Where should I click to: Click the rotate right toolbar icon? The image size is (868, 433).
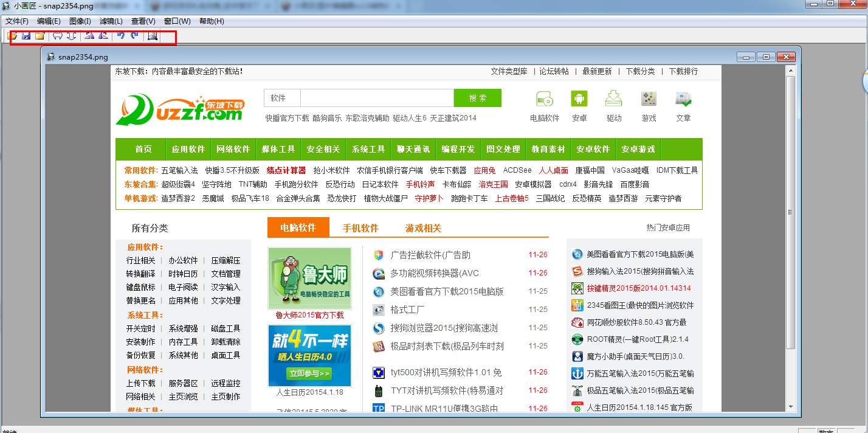pos(103,36)
